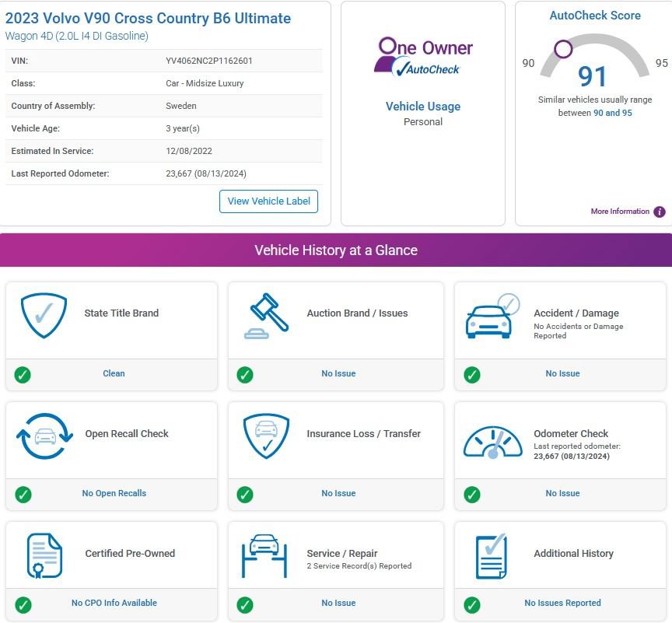672x623 pixels.
Task: Click the VIN value YV4062NC2P1162601
Action: pyautogui.click(x=209, y=61)
